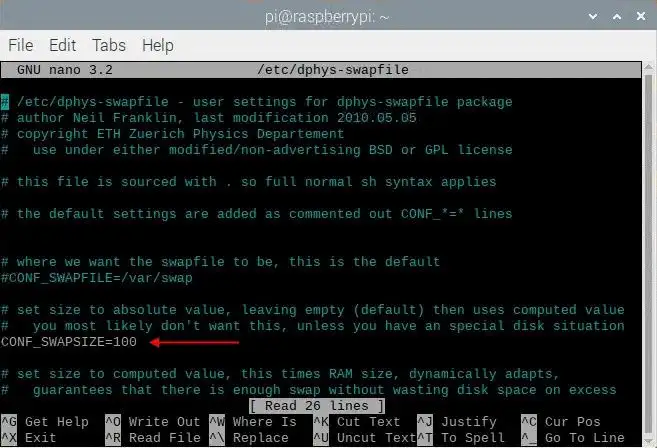Viewport: 657px width, 448px height.
Task: Click the ^K Cut Text shortcut
Action: point(357,422)
